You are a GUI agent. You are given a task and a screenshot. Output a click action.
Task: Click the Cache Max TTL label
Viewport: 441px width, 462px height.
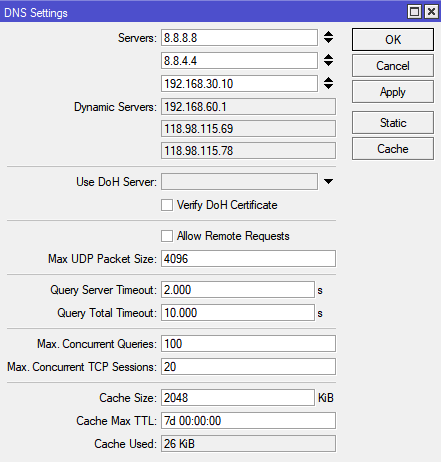tap(116, 421)
